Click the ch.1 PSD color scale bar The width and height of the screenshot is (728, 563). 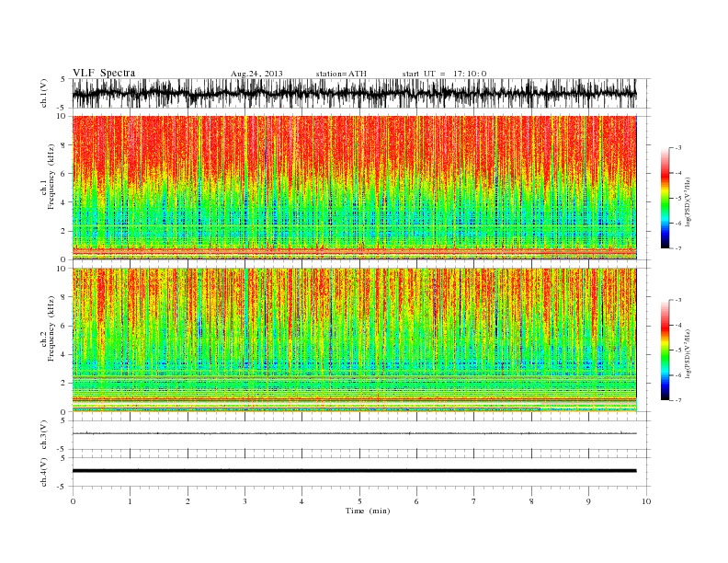(665, 198)
